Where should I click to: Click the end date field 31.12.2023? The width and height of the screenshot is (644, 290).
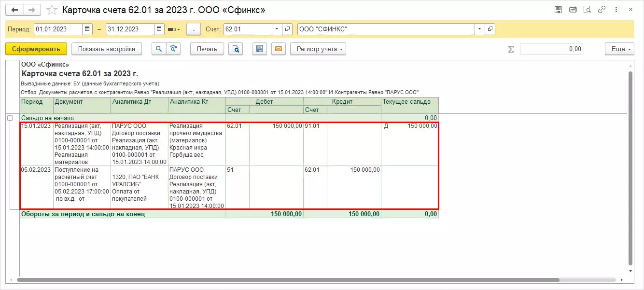tap(130, 29)
